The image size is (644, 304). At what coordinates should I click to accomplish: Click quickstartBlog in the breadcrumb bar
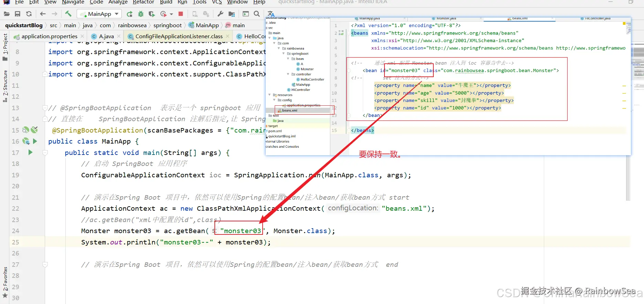24,25
